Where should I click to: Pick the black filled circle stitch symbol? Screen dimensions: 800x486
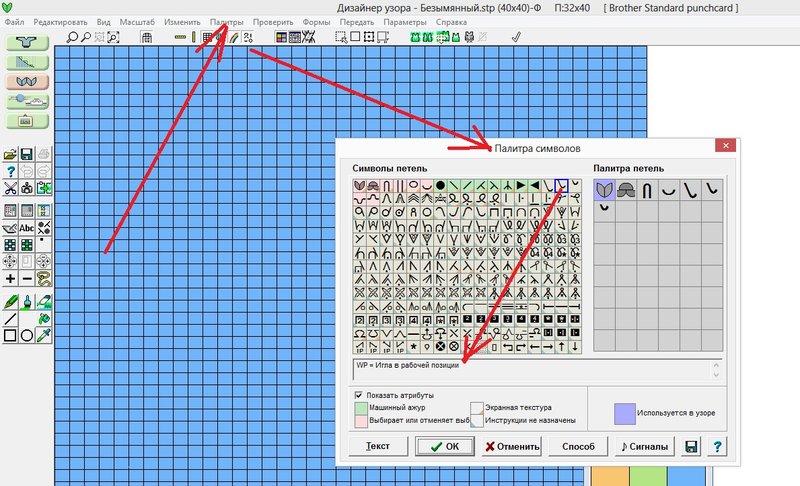(440, 185)
